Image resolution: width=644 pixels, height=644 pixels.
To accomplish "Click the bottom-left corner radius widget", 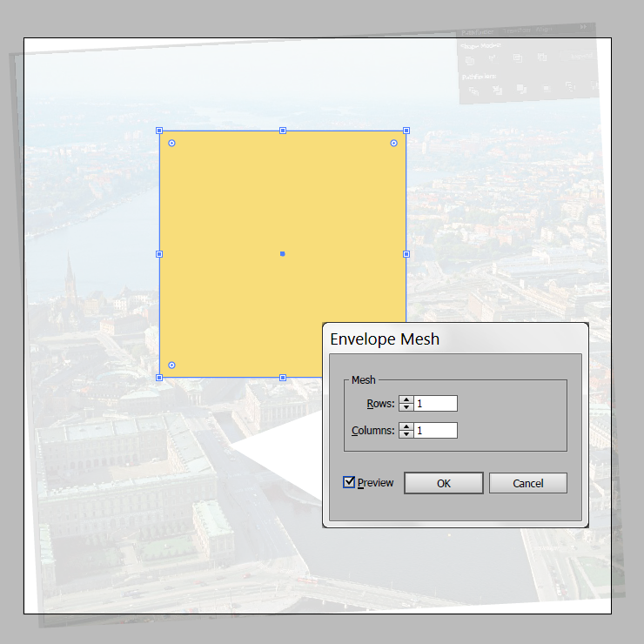I will (x=171, y=366).
